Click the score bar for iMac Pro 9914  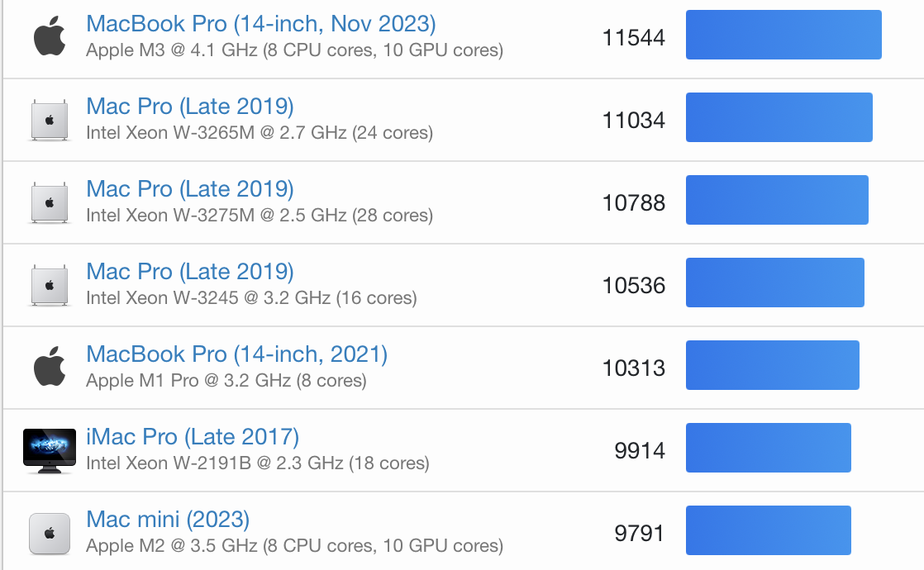(768, 448)
